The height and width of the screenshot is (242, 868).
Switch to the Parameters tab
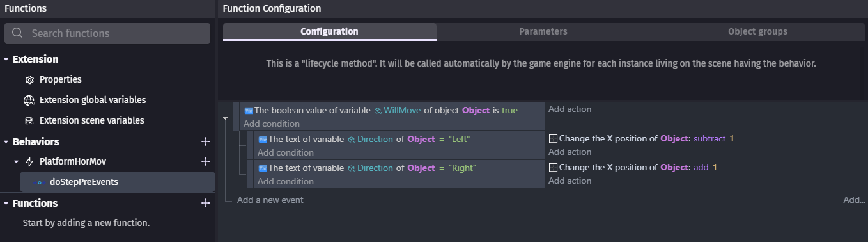(x=543, y=31)
